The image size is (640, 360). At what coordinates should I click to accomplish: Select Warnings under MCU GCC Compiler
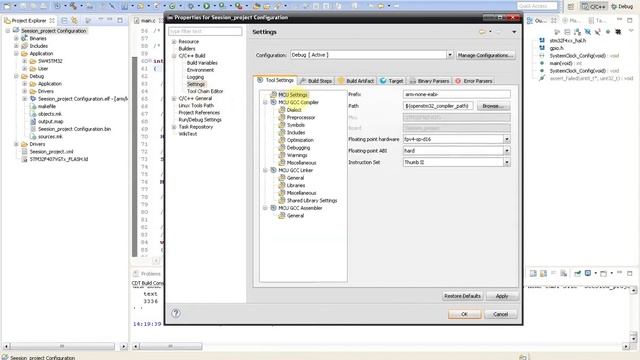pos(297,155)
